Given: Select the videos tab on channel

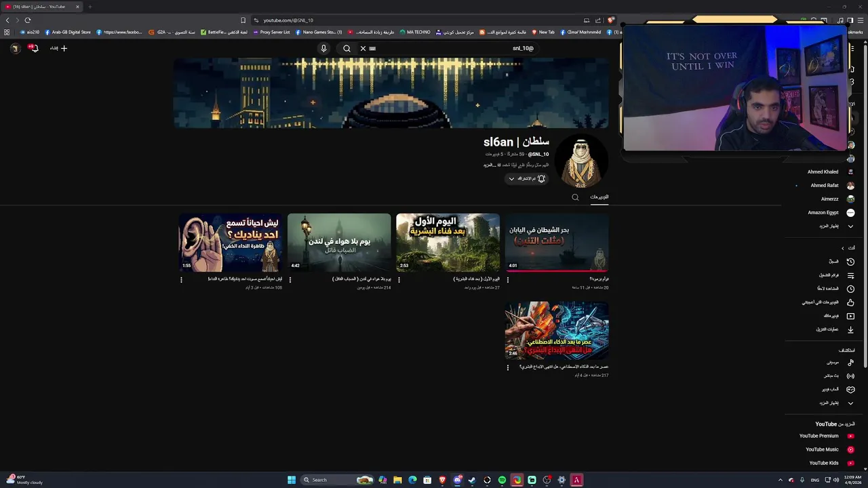Looking at the screenshot, I should coord(599,197).
